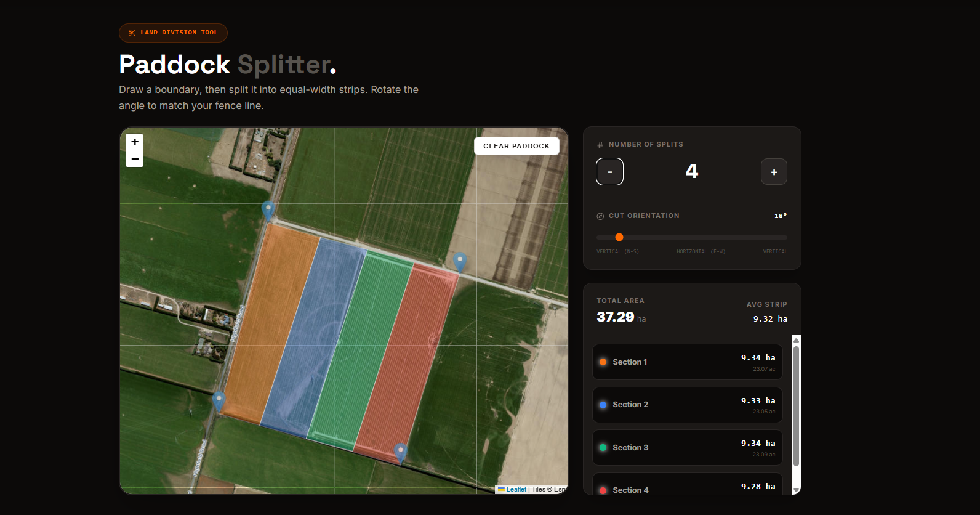The image size is (980, 515).
Task: Select the Section 2 list row
Action: pyautogui.click(x=687, y=405)
